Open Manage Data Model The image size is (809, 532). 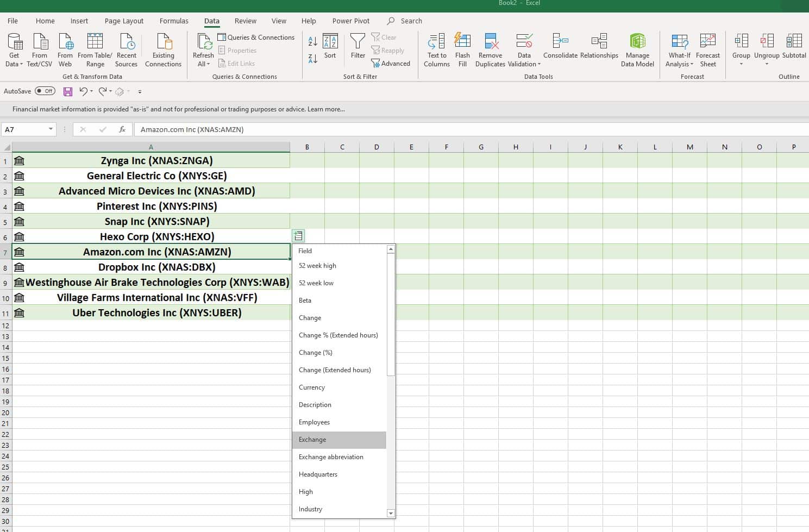(x=637, y=49)
